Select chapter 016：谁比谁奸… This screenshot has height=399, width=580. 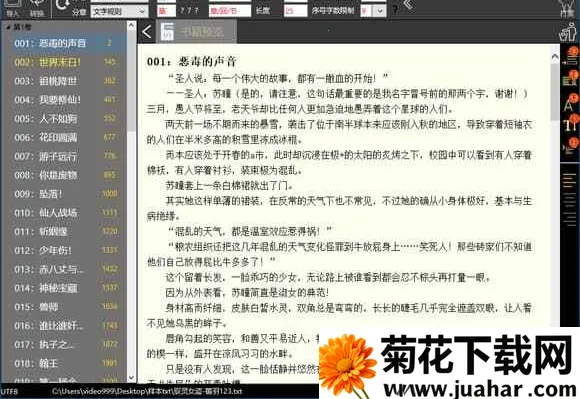tap(64, 326)
